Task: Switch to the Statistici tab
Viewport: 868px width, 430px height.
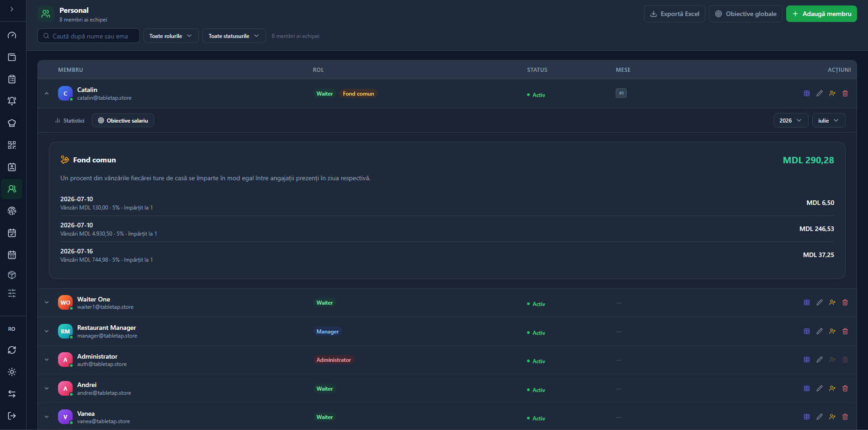Action: [x=70, y=121]
